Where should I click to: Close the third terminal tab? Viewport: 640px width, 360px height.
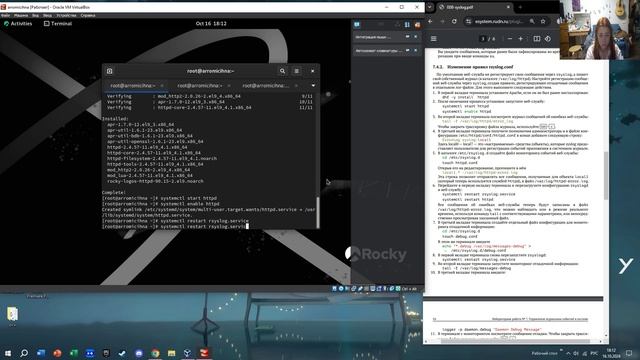coord(296,86)
